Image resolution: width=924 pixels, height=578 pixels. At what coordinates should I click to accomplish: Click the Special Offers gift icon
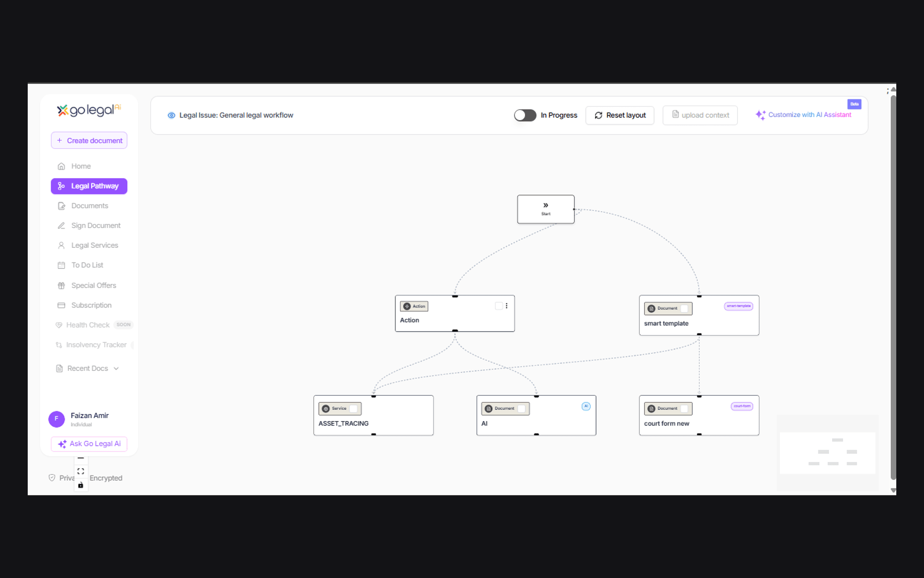point(61,285)
